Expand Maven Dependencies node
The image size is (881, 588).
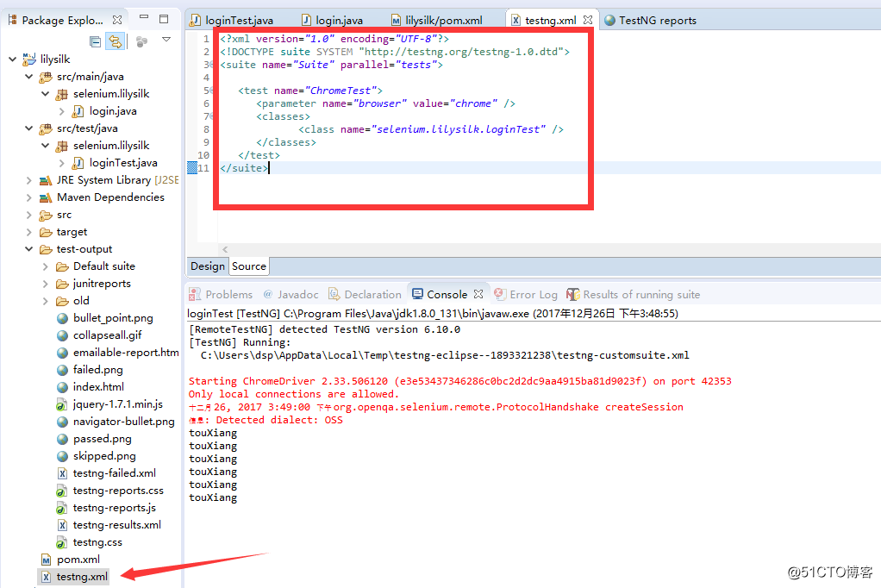coord(28,197)
